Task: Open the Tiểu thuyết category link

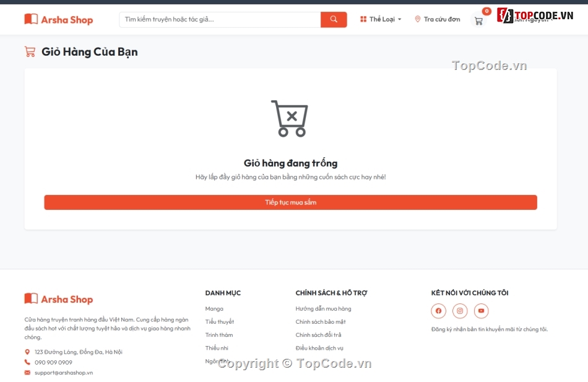Action: 219,322
